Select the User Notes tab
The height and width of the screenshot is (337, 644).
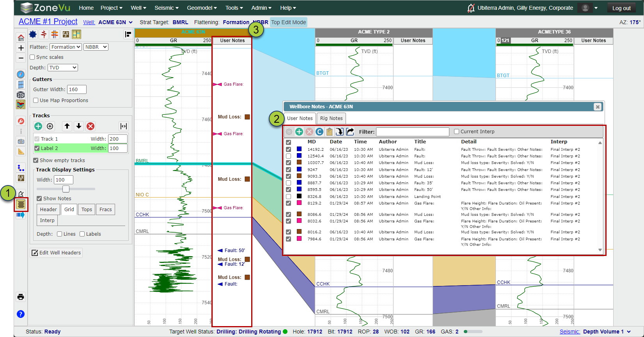300,118
